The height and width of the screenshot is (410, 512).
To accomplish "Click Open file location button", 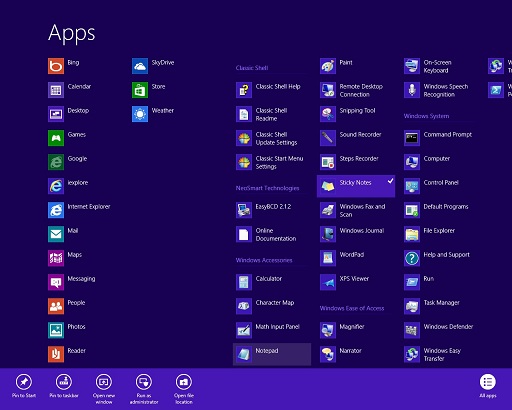I will 184,389.
